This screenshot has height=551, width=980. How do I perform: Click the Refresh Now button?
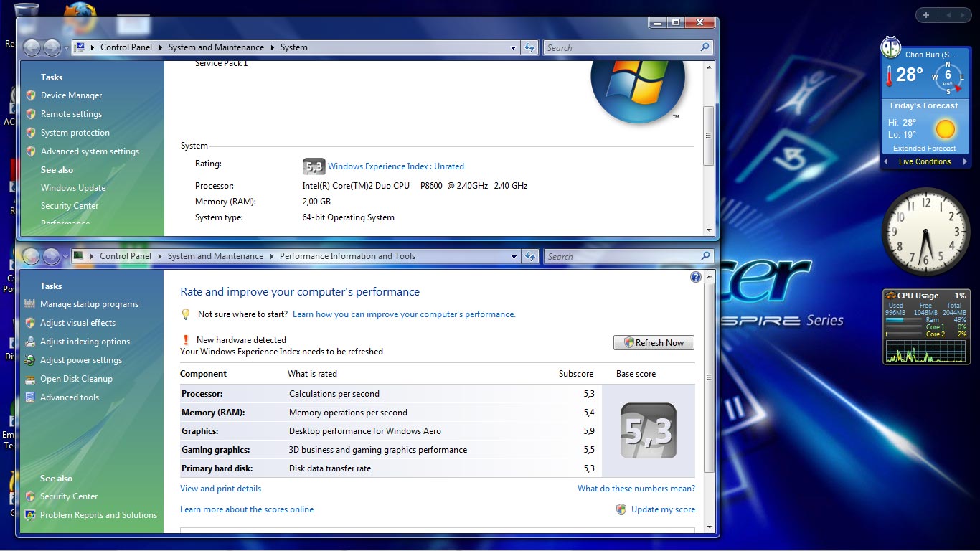[x=654, y=343]
